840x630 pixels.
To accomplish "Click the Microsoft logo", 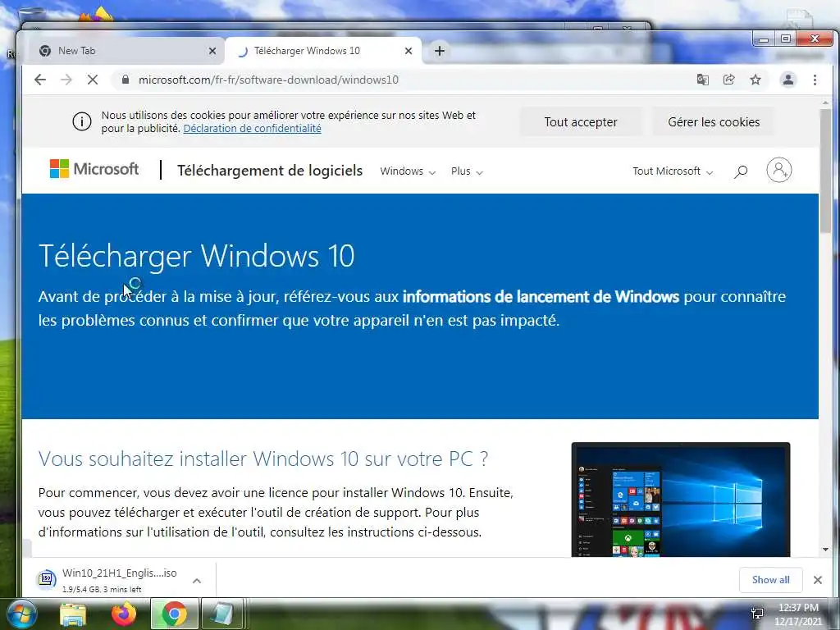I will (x=94, y=169).
